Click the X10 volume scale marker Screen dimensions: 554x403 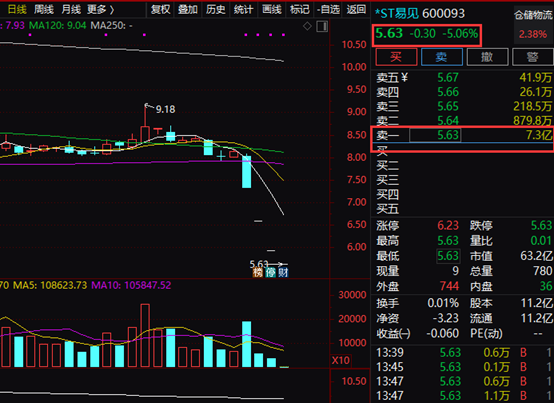(x=341, y=361)
